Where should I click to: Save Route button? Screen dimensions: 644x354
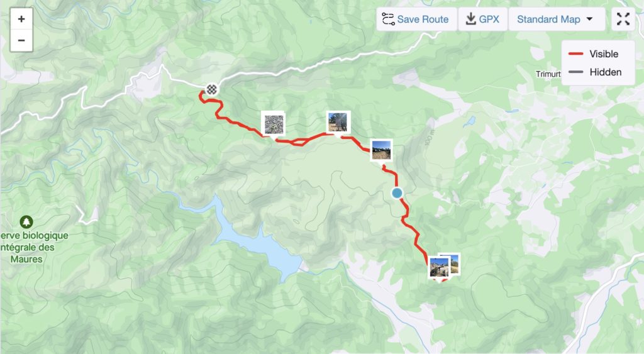click(416, 19)
